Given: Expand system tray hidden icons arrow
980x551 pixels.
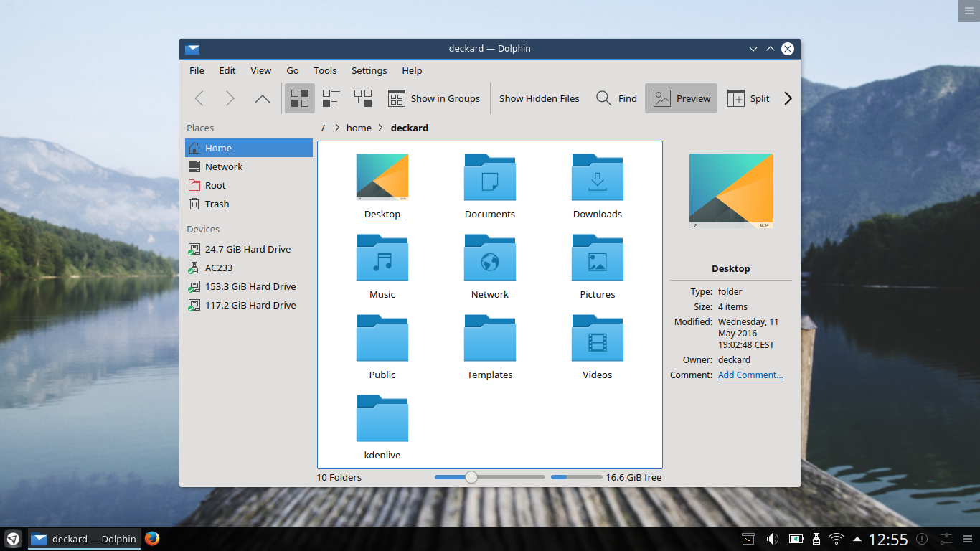Looking at the screenshot, I should pyautogui.click(x=857, y=539).
